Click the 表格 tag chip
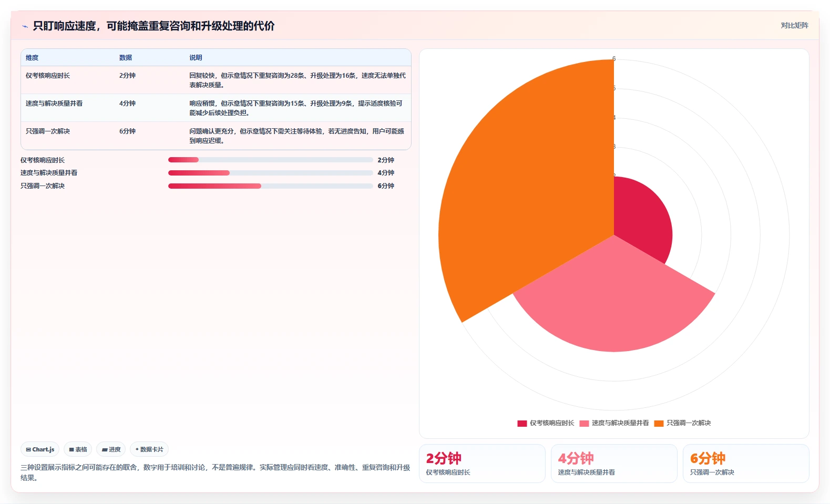The width and height of the screenshot is (830, 504). [x=78, y=449]
